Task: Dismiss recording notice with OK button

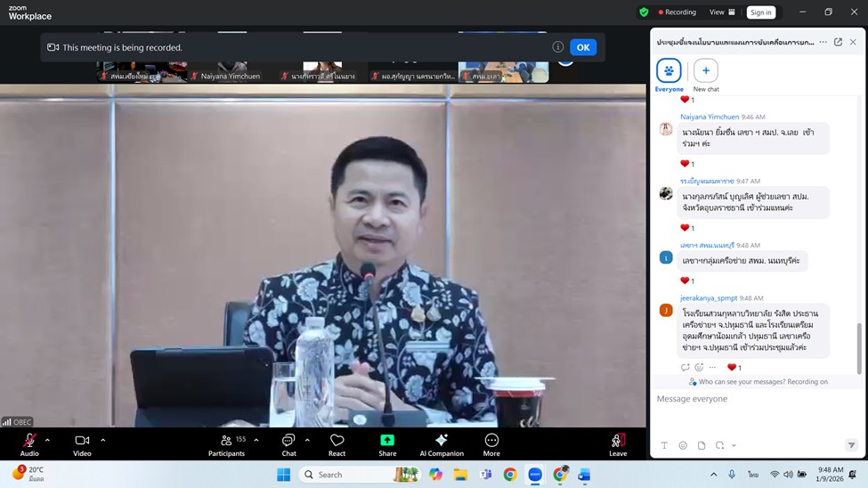Action: click(582, 47)
